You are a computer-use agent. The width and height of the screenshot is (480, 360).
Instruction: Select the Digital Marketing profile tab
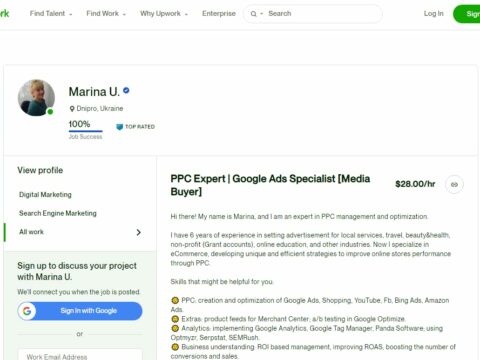(x=45, y=195)
